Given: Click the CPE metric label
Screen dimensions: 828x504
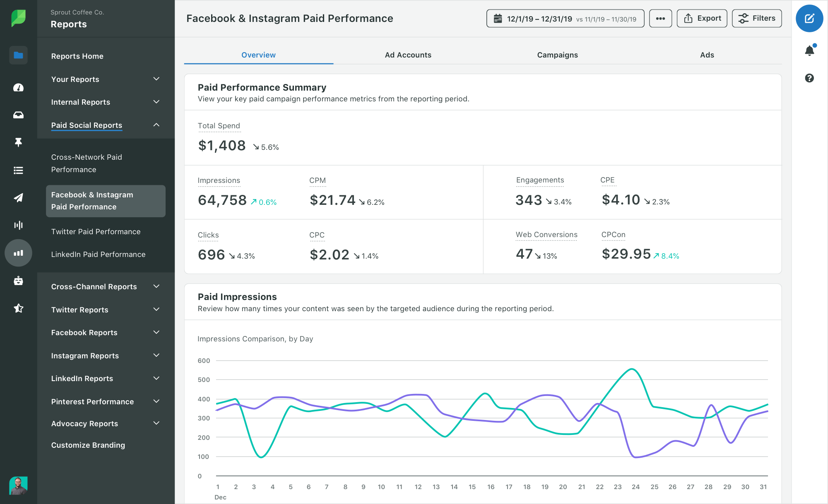Looking at the screenshot, I should 607,180.
